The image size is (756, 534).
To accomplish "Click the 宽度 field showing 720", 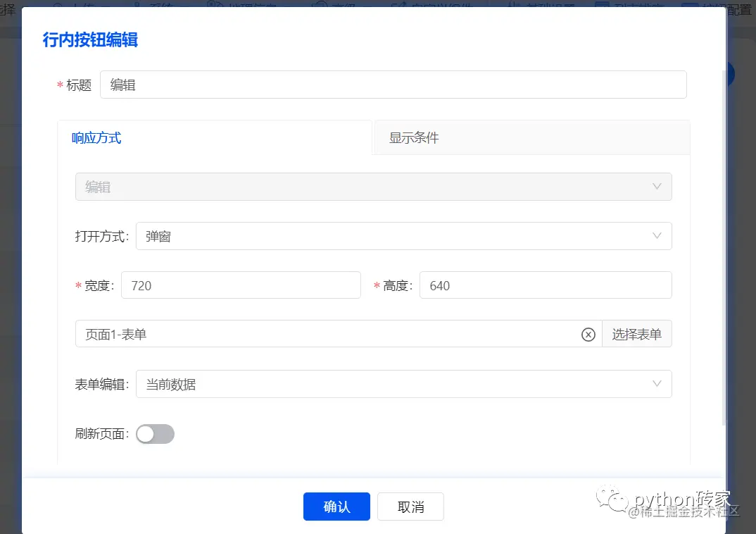I will [241, 285].
